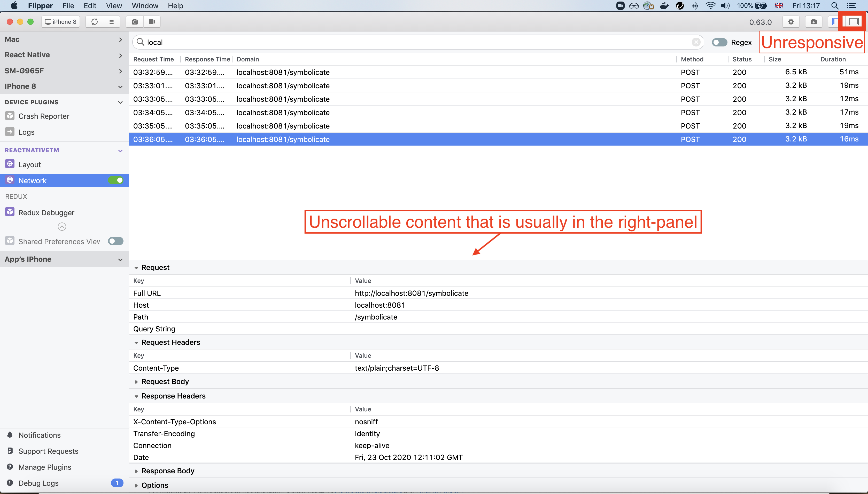Toggle the Network plugin off
868x494 pixels.
(x=115, y=180)
